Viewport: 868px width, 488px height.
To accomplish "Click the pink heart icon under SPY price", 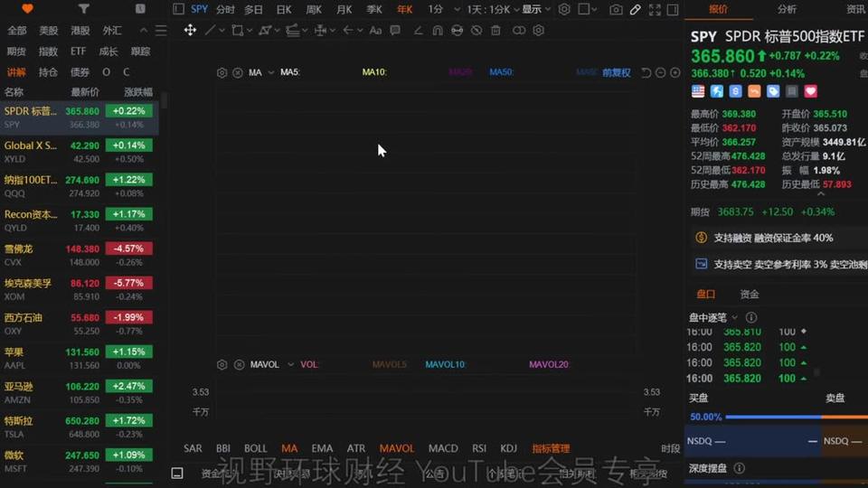I will tap(811, 91).
